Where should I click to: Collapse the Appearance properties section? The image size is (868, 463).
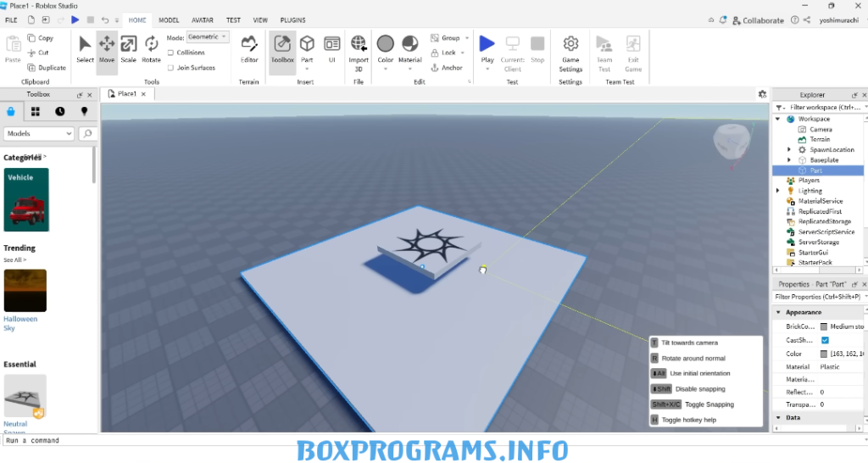point(778,312)
